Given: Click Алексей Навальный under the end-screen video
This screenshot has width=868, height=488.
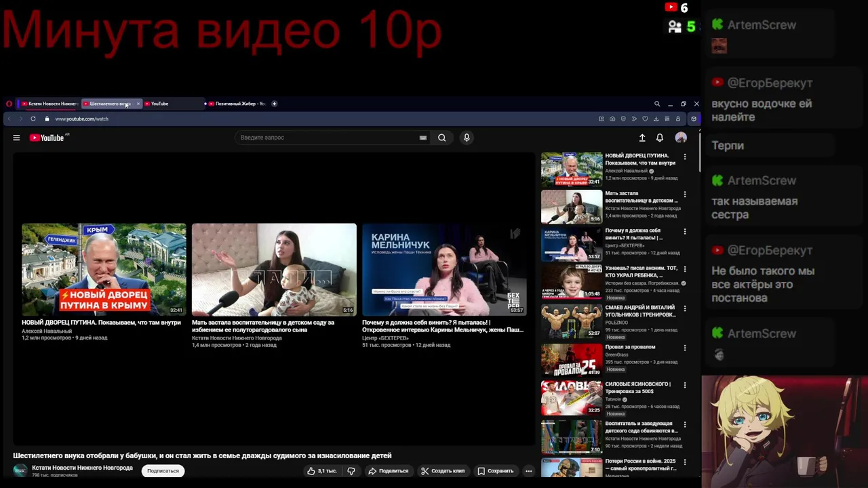Looking at the screenshot, I should coord(47,331).
